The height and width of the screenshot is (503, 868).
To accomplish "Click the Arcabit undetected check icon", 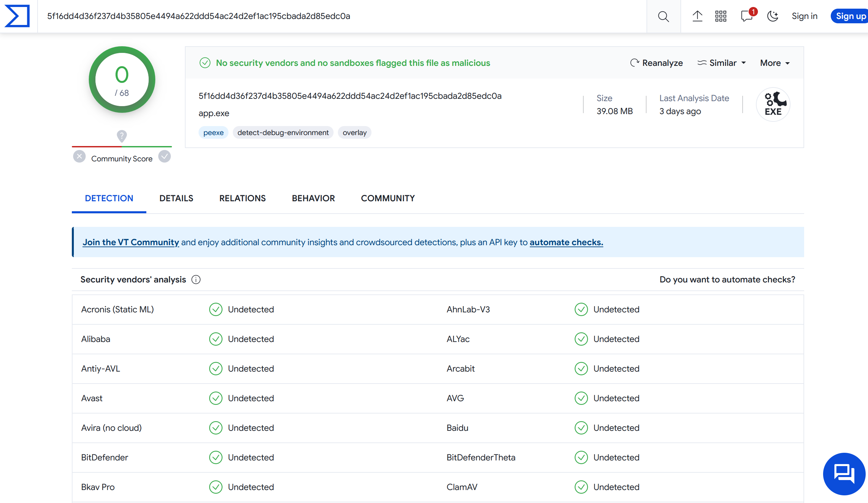I will 581,369.
